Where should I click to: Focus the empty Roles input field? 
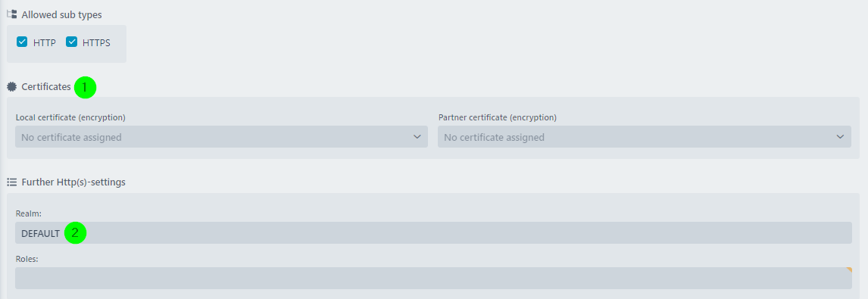[433, 279]
